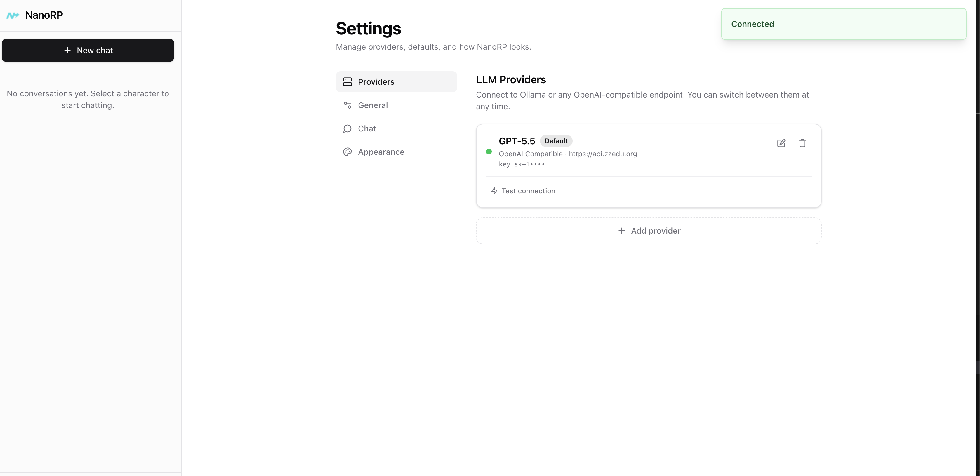Click the Default badge next to GPT-5.5
980x476 pixels.
click(x=556, y=141)
